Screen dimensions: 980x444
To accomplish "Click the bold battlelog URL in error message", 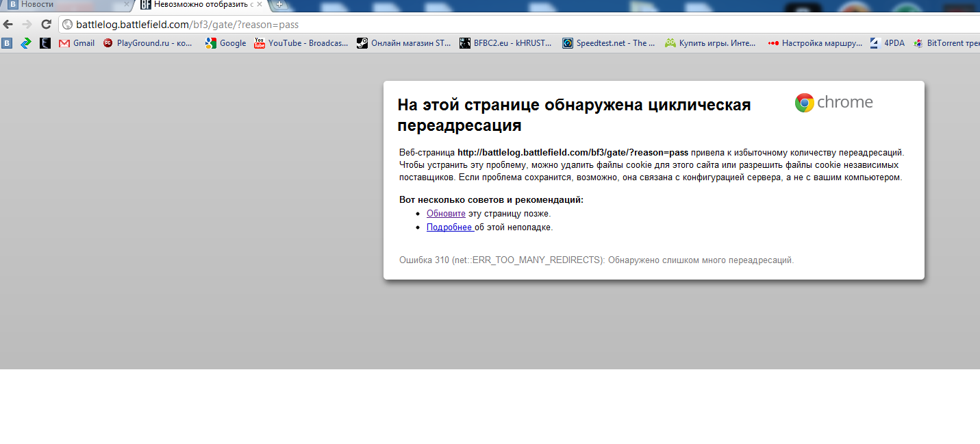I will [573, 153].
